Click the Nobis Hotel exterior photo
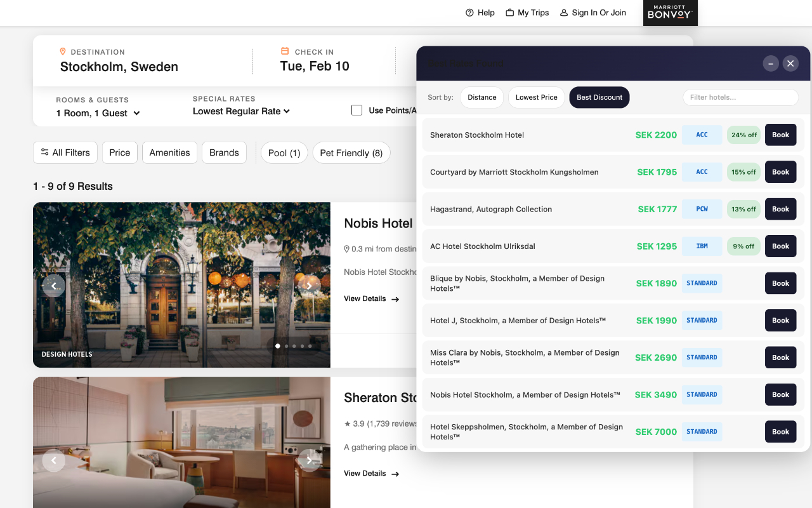The width and height of the screenshot is (812, 508). click(181, 284)
